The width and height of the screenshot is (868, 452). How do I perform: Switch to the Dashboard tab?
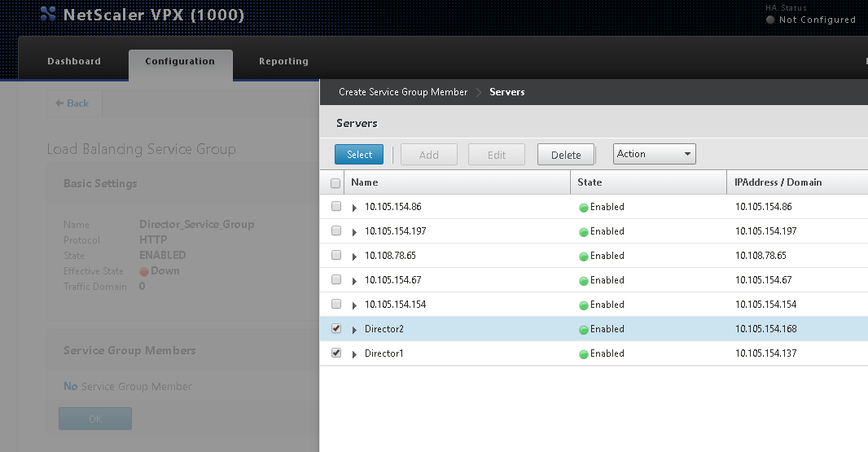[74, 61]
